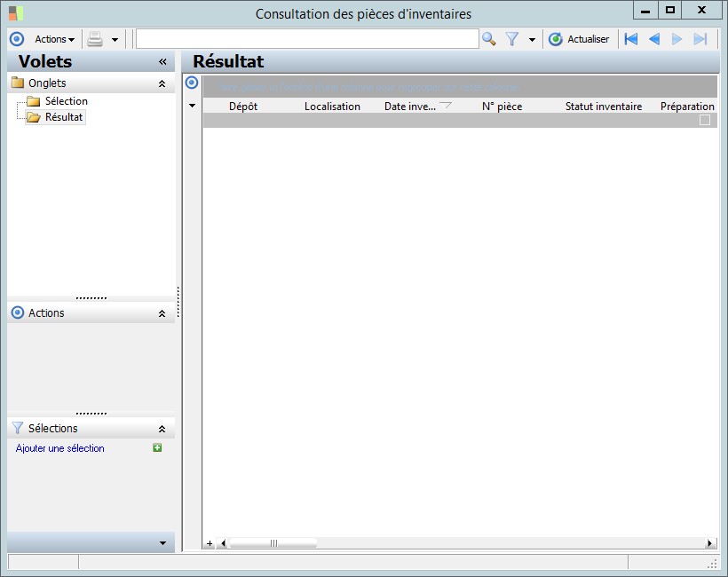
Task: Click the Actualiser refresh button
Action: (x=579, y=39)
